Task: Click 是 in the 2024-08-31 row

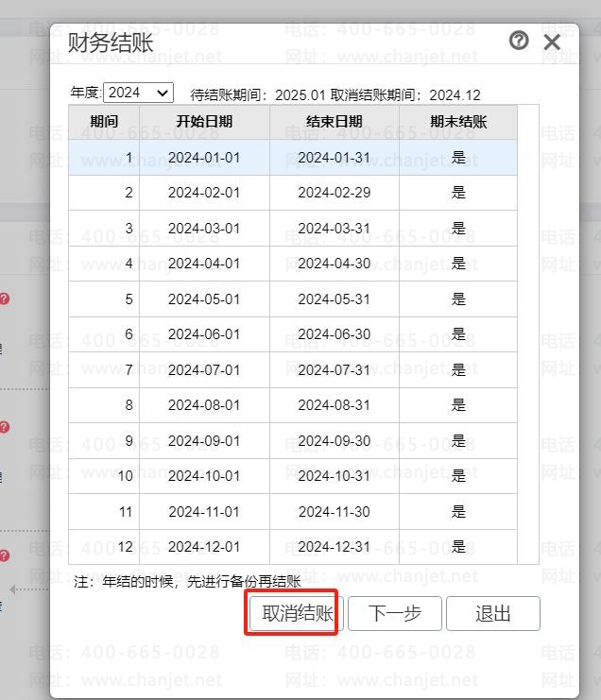Action: [x=458, y=405]
